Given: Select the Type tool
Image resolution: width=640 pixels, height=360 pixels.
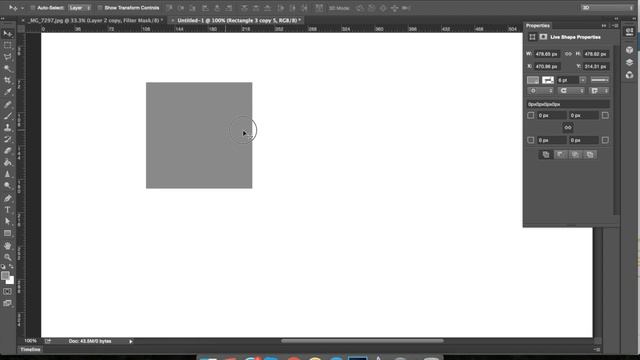Looking at the screenshot, I should [x=8, y=210].
